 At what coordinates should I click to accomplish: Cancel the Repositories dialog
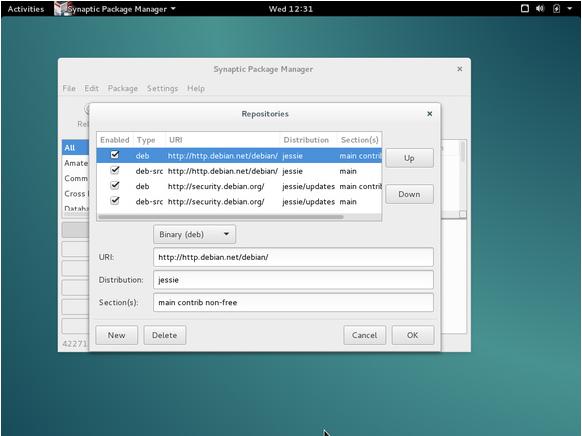pos(364,335)
